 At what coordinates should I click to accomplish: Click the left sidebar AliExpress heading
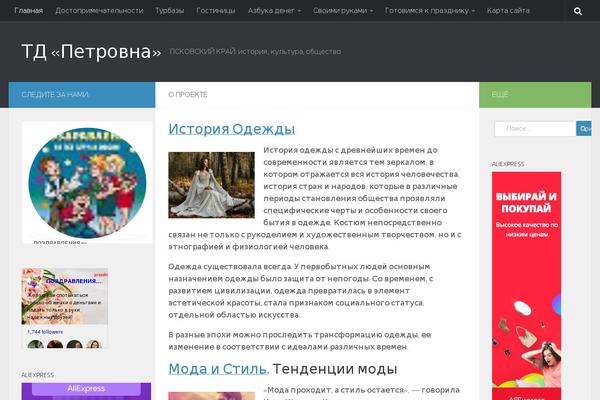click(38, 375)
